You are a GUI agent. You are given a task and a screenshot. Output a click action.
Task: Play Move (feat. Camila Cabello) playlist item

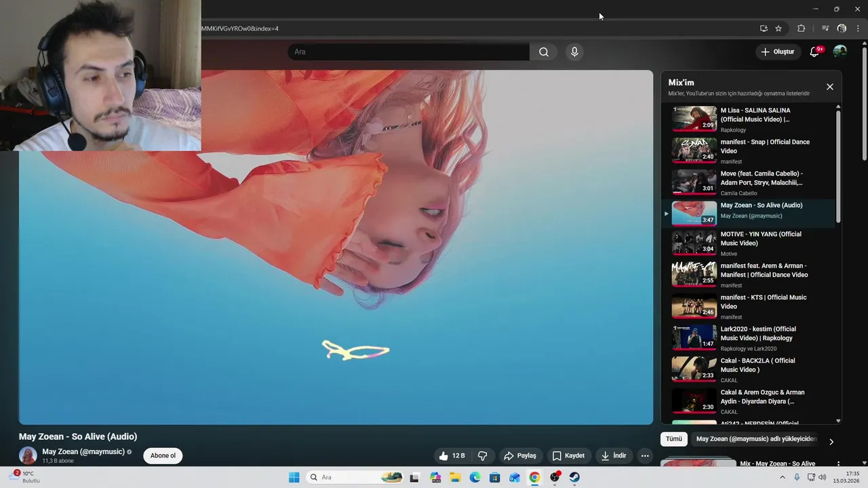tap(749, 183)
